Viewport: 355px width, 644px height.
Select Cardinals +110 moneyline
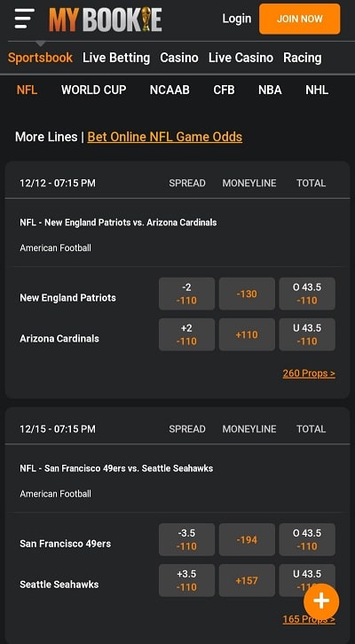pos(247,334)
